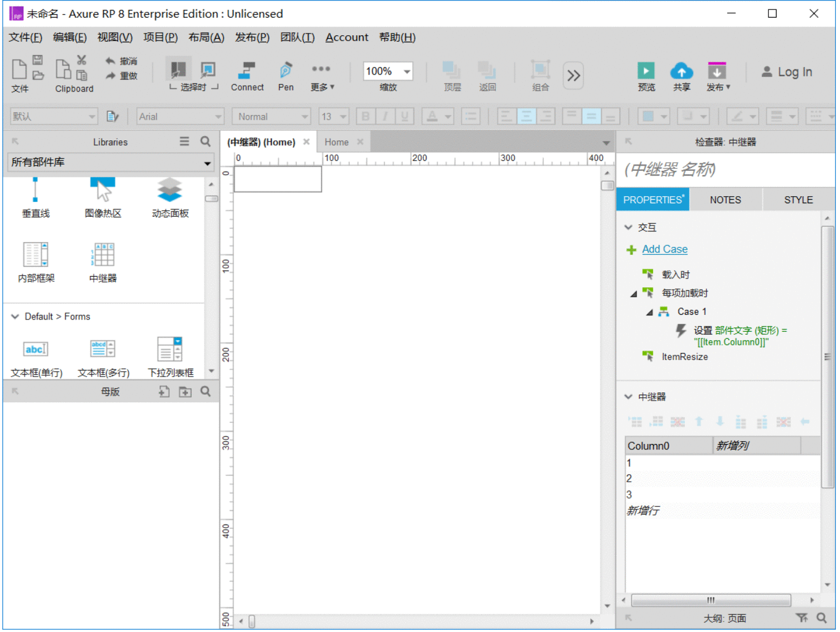The image size is (840, 632).
Task: Select the 图像热区 hotspot widget
Action: (x=103, y=198)
